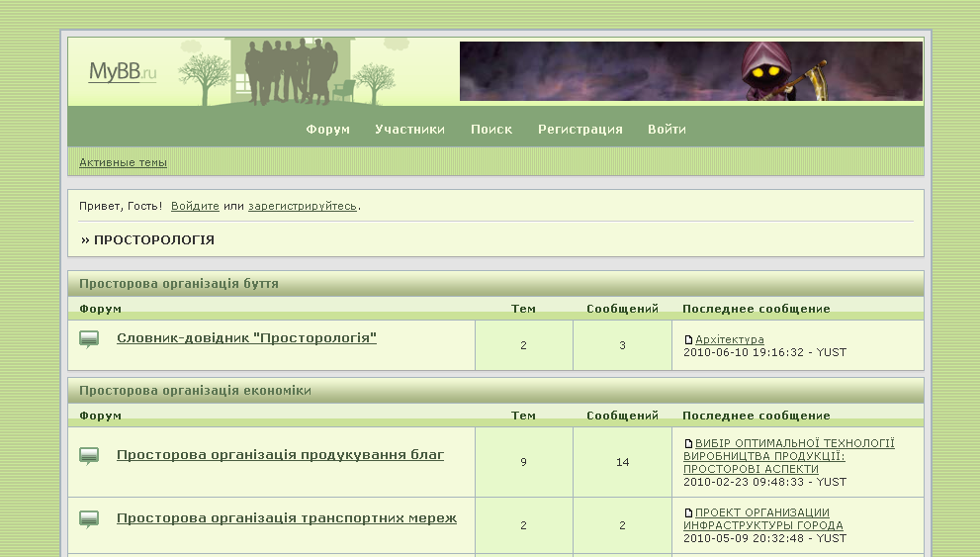Image resolution: width=980 pixels, height=557 pixels.
Task: Open the Участники menu item
Action: (x=410, y=130)
